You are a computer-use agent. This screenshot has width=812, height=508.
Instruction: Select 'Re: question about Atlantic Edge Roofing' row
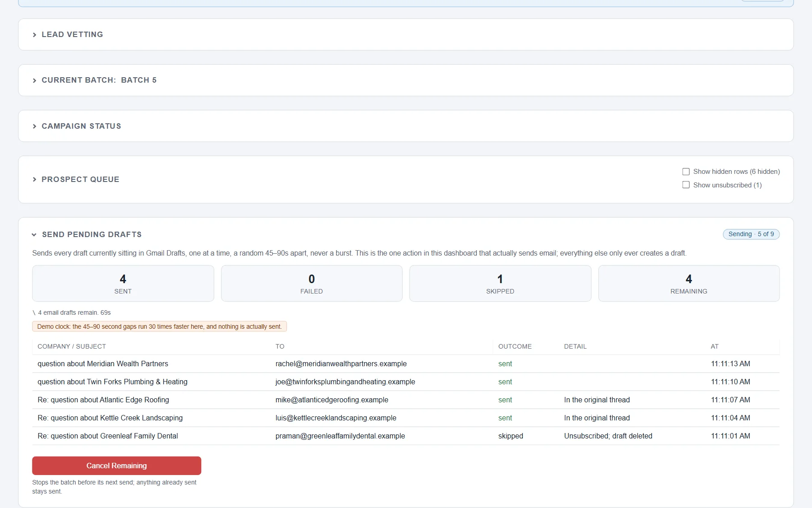coord(406,400)
